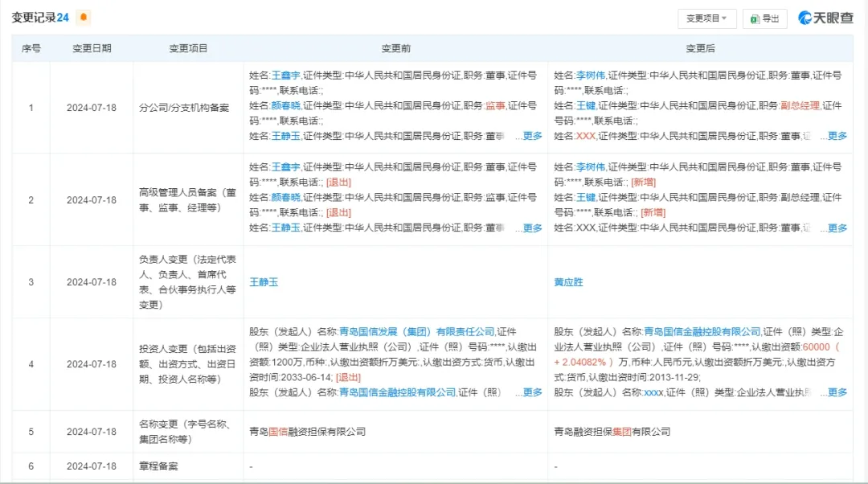Click first [退出] tag in row 2
This screenshot has width=868, height=484.
tap(339, 183)
